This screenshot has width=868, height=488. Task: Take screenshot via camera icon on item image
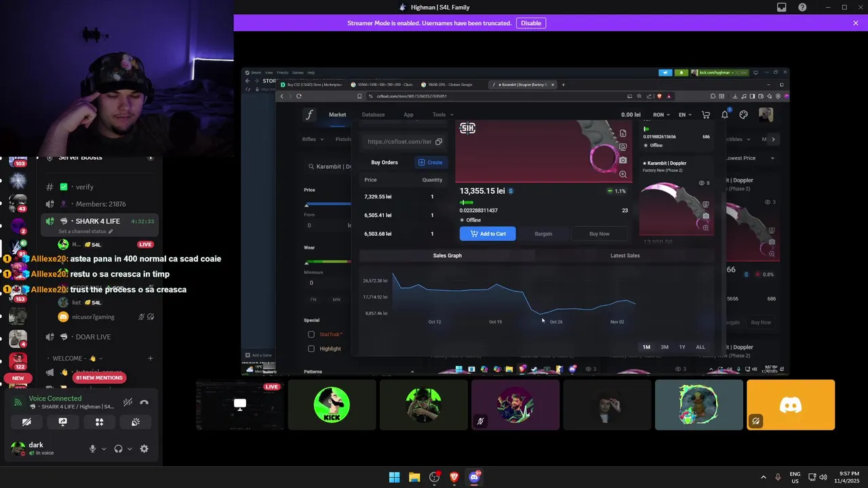click(623, 161)
